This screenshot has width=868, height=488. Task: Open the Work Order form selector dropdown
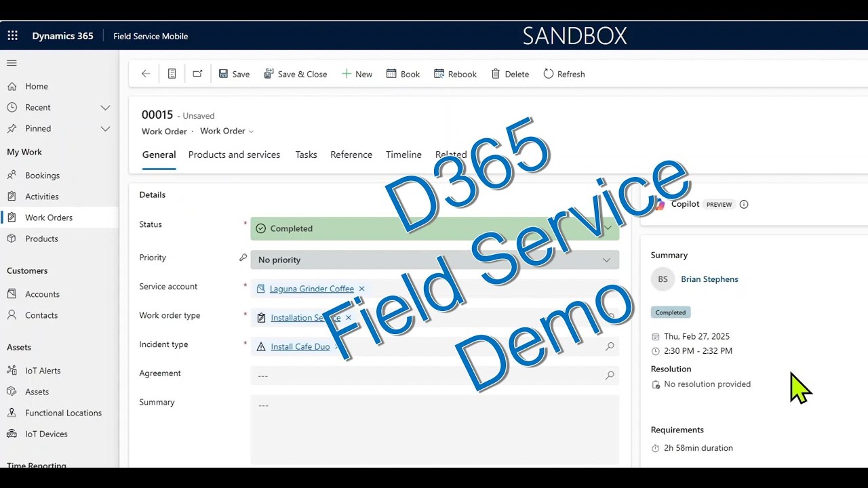pyautogui.click(x=226, y=131)
